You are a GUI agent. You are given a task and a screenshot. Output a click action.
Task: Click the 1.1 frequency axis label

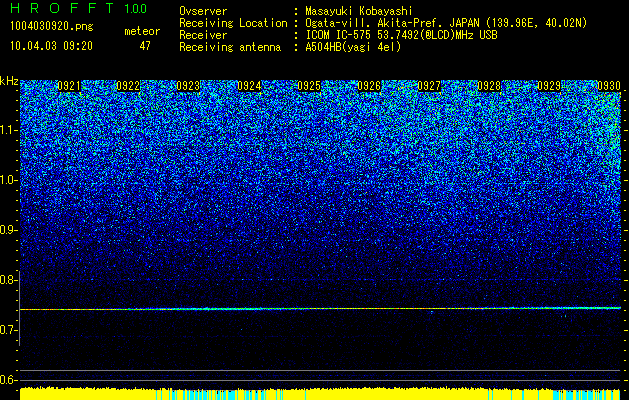pos(8,130)
